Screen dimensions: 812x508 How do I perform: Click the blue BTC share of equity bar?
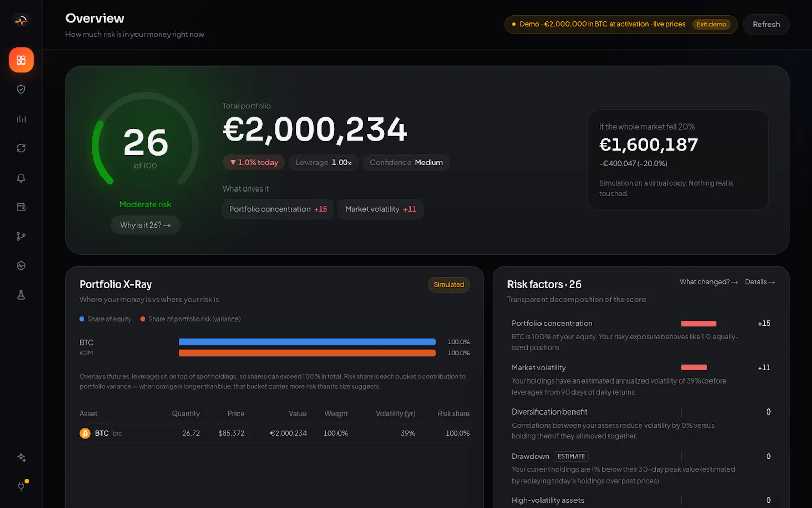point(307,342)
